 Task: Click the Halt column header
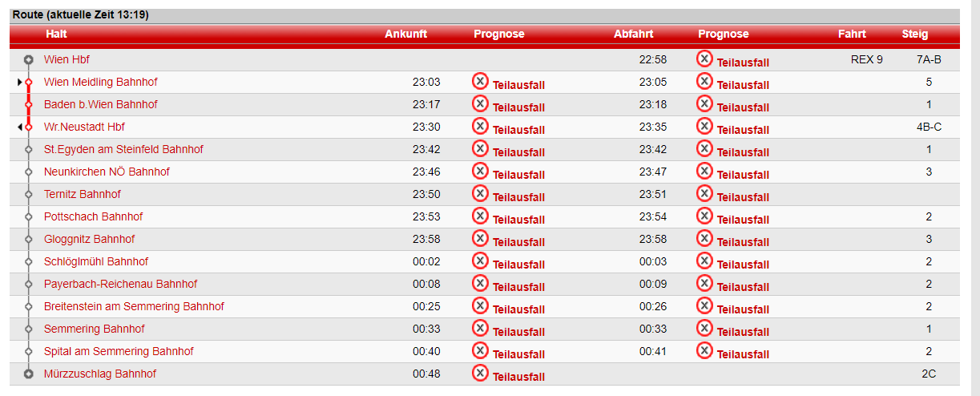tap(56, 34)
